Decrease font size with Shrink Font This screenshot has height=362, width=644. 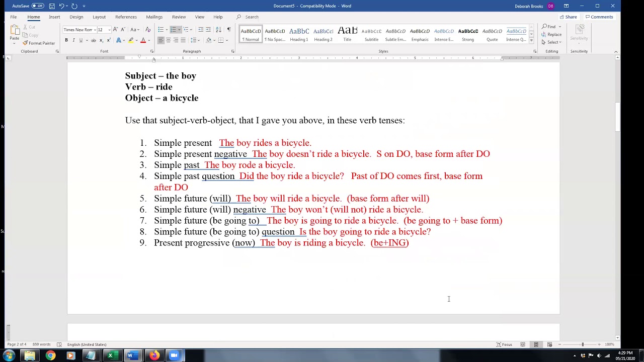click(x=123, y=30)
